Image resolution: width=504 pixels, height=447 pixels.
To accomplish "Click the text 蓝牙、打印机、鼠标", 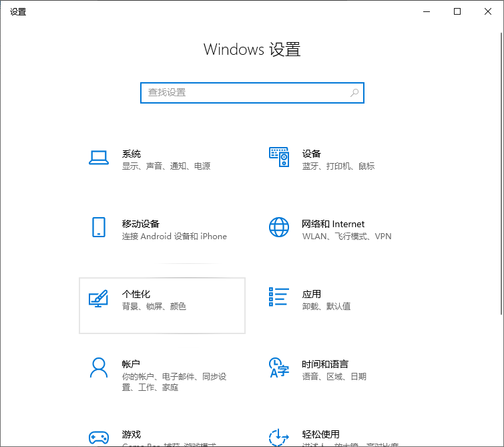I will pos(338,166).
